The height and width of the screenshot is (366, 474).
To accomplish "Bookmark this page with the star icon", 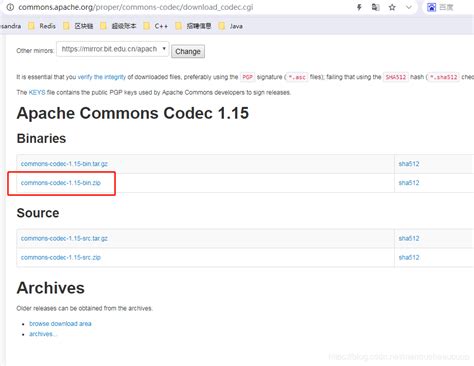I will (x=392, y=7).
